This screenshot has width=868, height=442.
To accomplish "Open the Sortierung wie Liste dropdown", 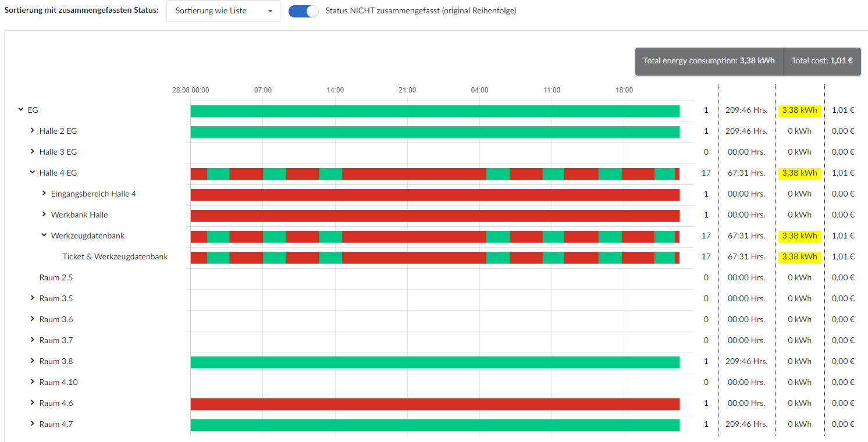I will [x=223, y=11].
